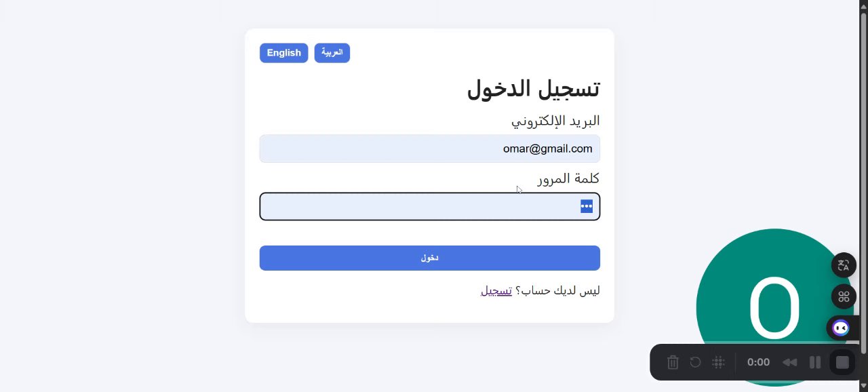Screen dimensions: 868x392
Task: Click the rewind double-arrow icon
Action: pos(789,362)
